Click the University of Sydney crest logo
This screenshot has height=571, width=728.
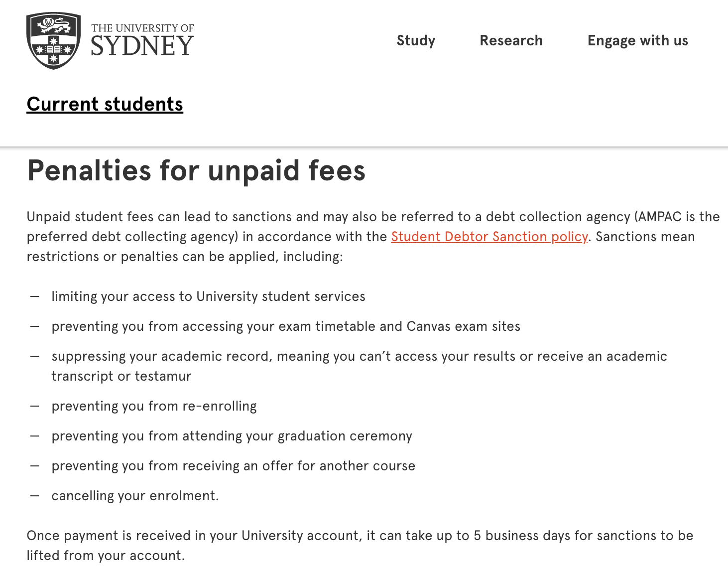[53, 41]
